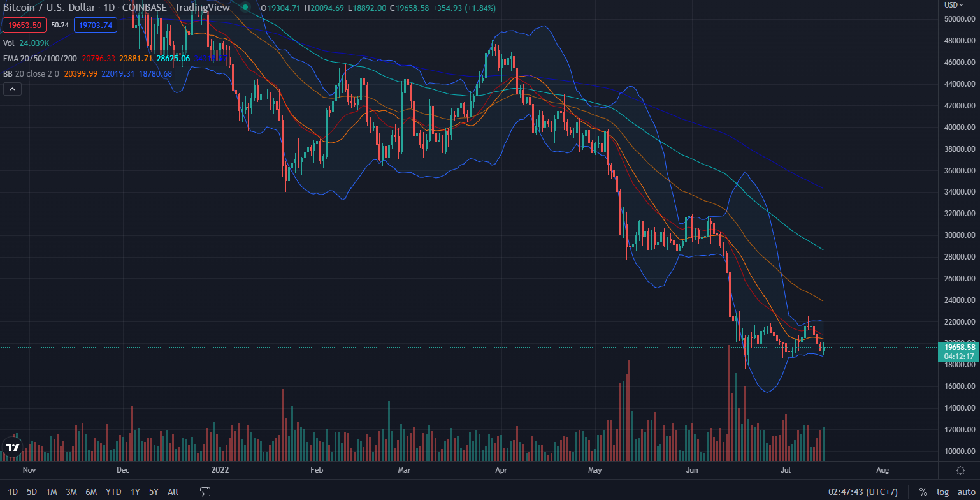Screen dimensions: 980x500
Task: Select the 1Y time range
Action: point(135,492)
